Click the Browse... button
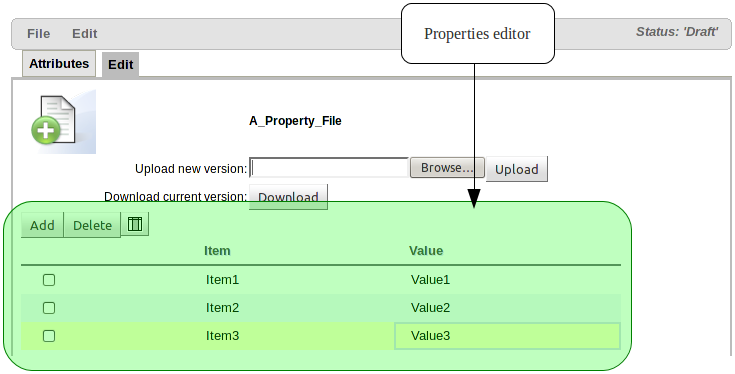 (447, 168)
